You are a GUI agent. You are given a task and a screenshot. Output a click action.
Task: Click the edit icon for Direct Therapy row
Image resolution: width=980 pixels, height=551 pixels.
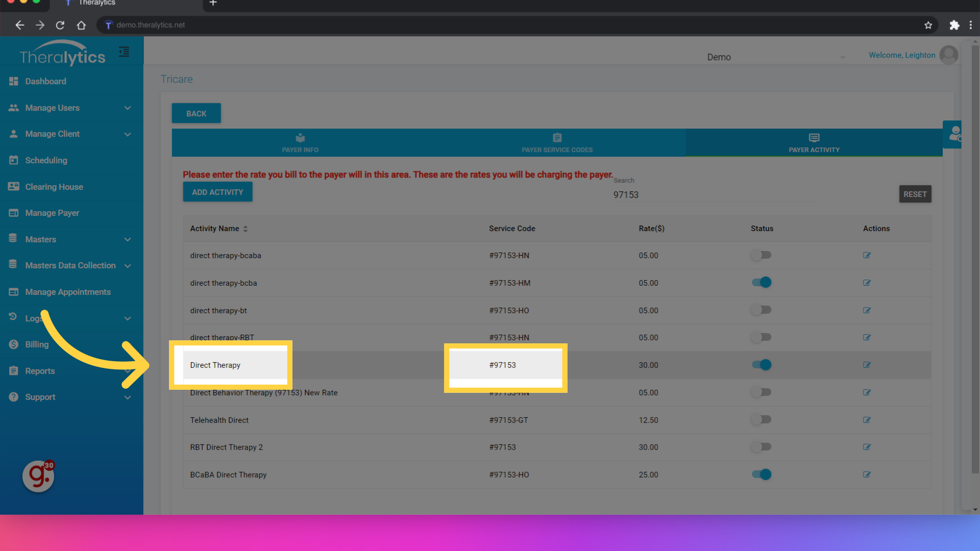point(867,365)
